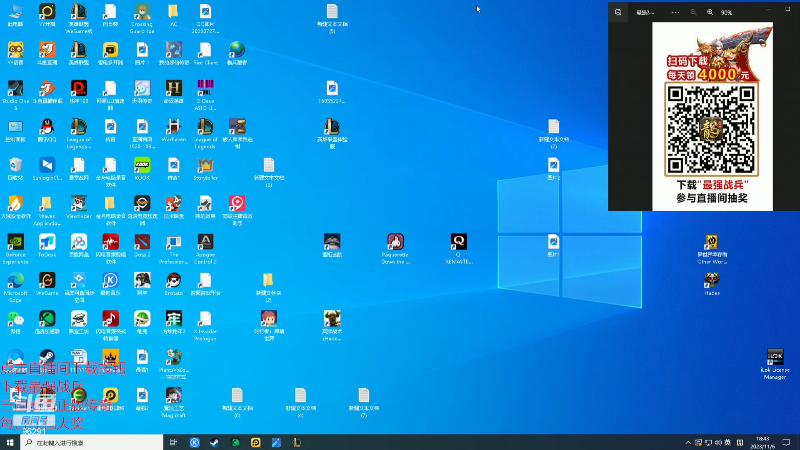Open The Professional desktop shortcut

click(x=173, y=249)
